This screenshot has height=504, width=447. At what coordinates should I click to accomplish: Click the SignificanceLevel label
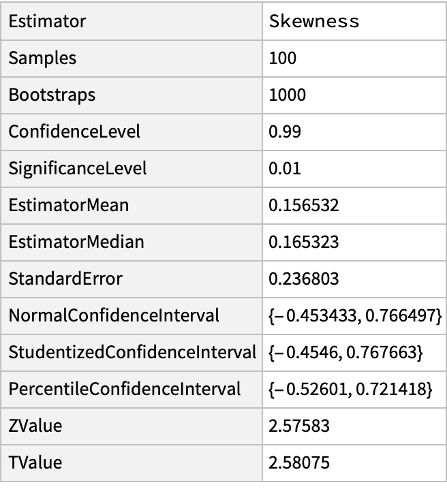coord(78,168)
